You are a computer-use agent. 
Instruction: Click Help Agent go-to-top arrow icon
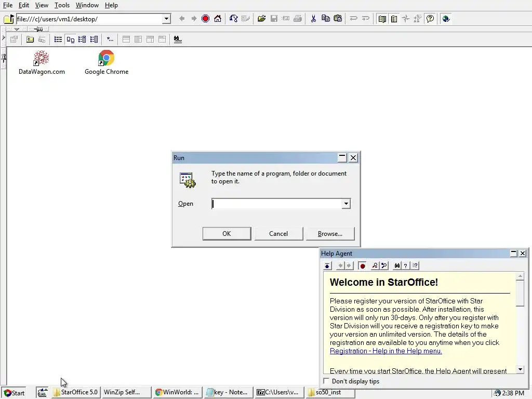pos(327,265)
